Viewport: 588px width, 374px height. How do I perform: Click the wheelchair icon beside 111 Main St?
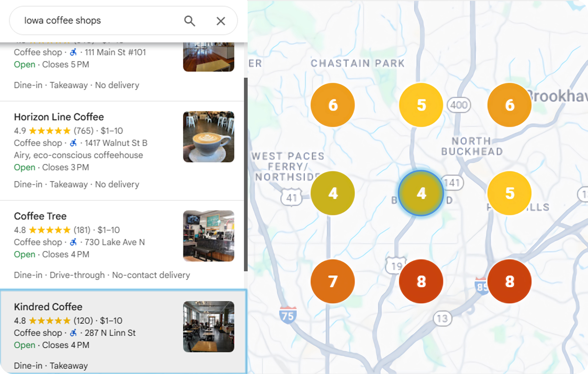(x=73, y=52)
